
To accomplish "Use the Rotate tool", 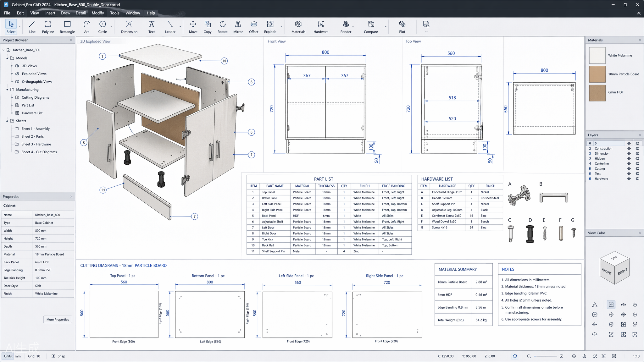I will tap(222, 27).
